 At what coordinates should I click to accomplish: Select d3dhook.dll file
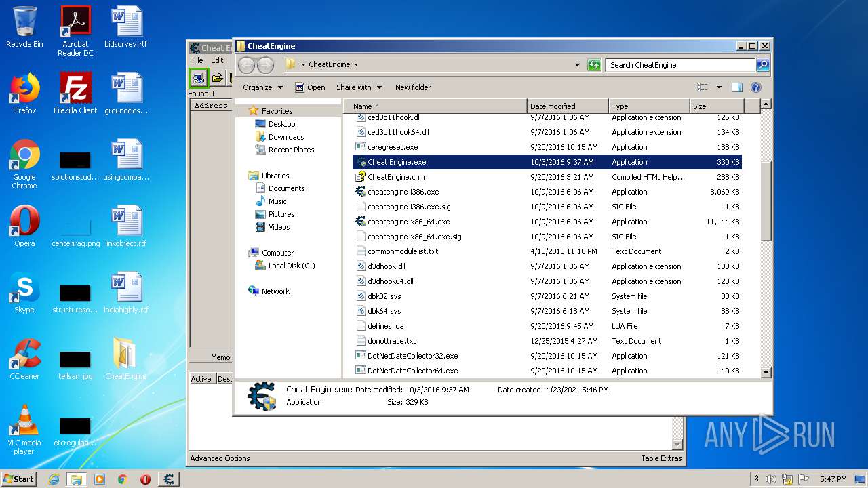(x=547, y=266)
